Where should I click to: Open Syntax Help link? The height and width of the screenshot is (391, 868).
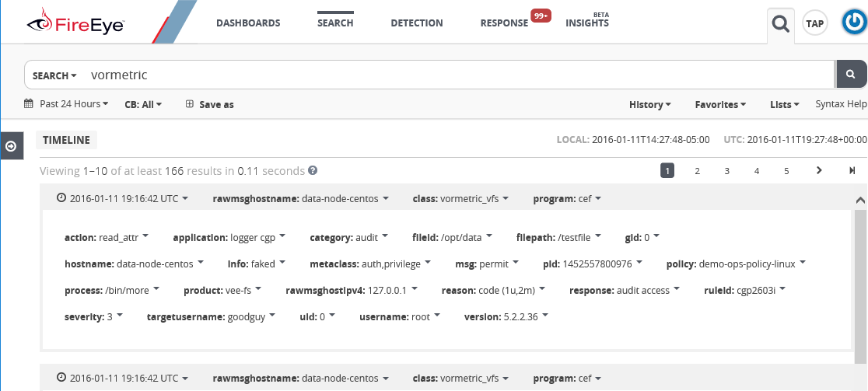(x=841, y=104)
